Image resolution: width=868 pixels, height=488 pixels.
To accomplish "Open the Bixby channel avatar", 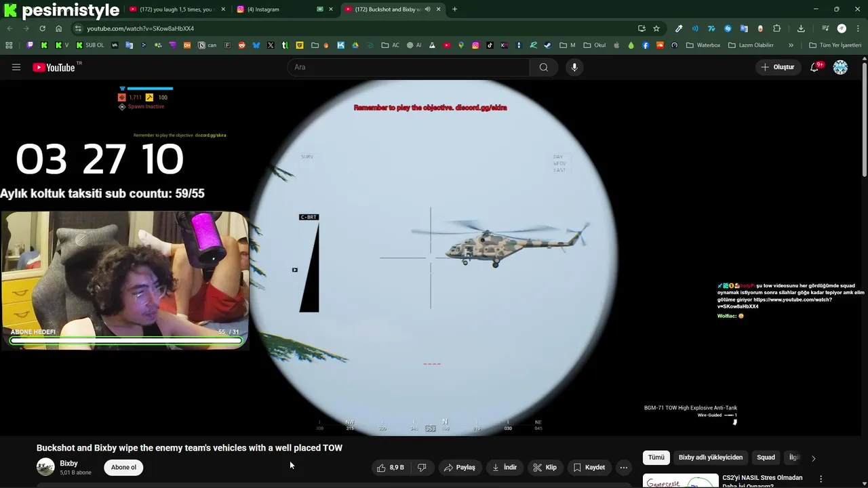I will pos(45,467).
